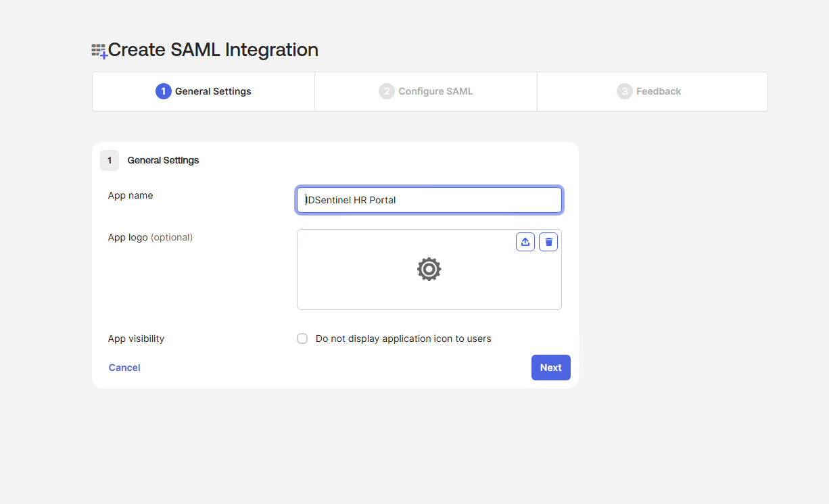829x504 pixels.
Task: Click the trash icon to delete logo
Action: (548, 242)
